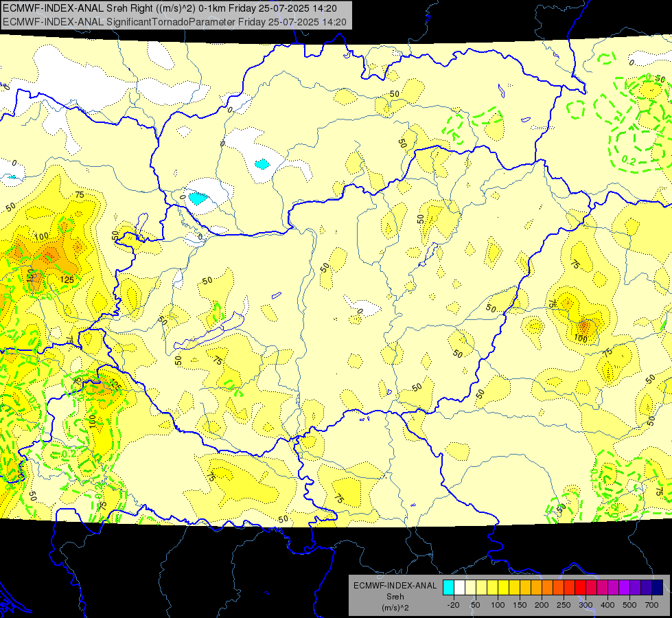Image resolution: width=672 pixels, height=618 pixels.
Task: Click the 'Sreh' label in the legend box
Action: (x=395, y=597)
